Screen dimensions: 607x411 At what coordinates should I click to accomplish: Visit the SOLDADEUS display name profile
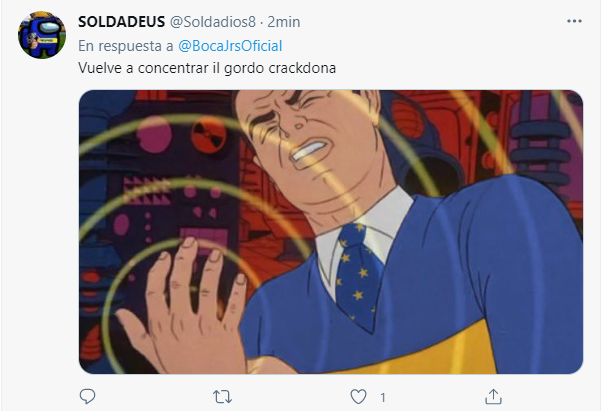pos(122,22)
